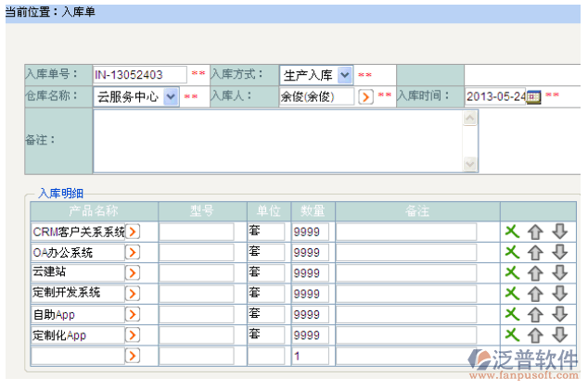Open calendar picker next to 入库时间
Image resolution: width=588 pixels, height=390 pixels.
click(533, 96)
